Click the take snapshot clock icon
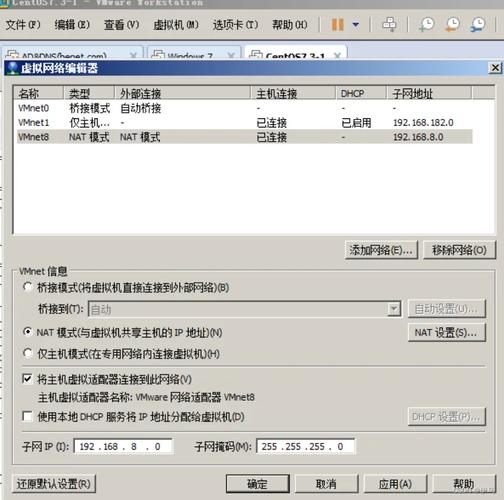This screenshot has width=504, height=500. click(427, 24)
